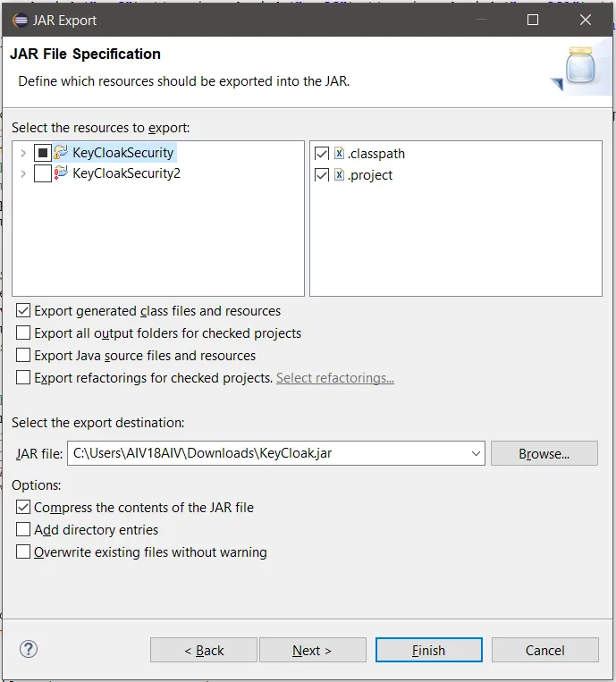Toggle the KeyCloakSecurity project checkbox
Viewport: 616px width, 682px height.
[43, 153]
